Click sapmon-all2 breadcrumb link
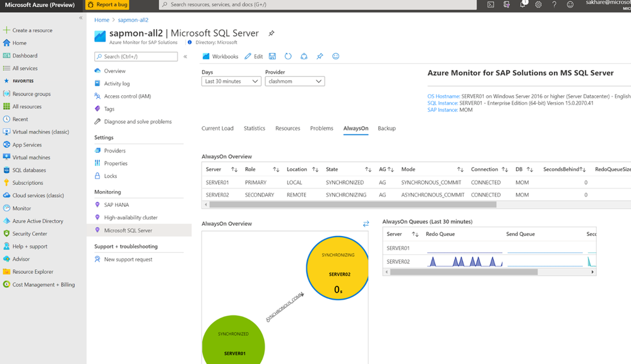This screenshot has width=631, height=364. click(133, 20)
